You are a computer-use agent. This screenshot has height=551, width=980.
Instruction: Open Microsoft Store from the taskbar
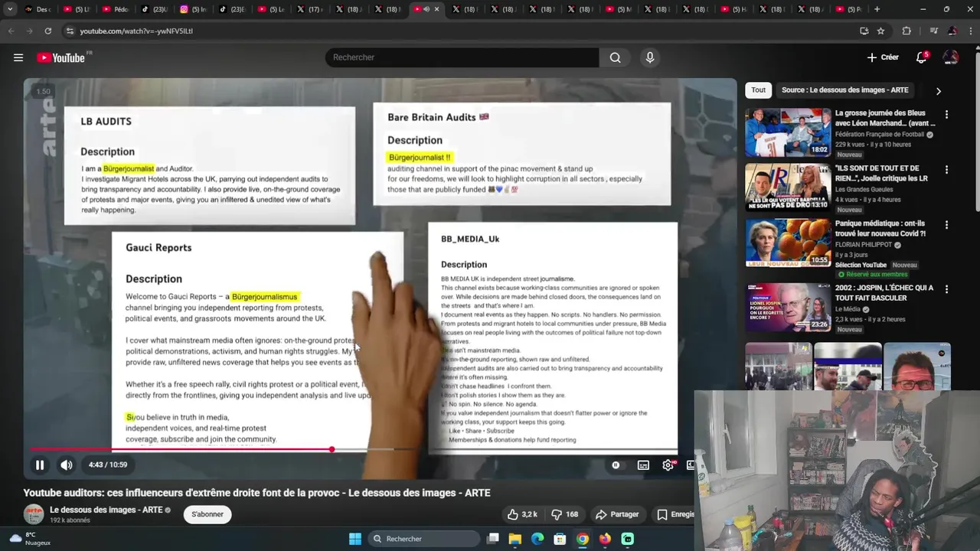click(560, 539)
